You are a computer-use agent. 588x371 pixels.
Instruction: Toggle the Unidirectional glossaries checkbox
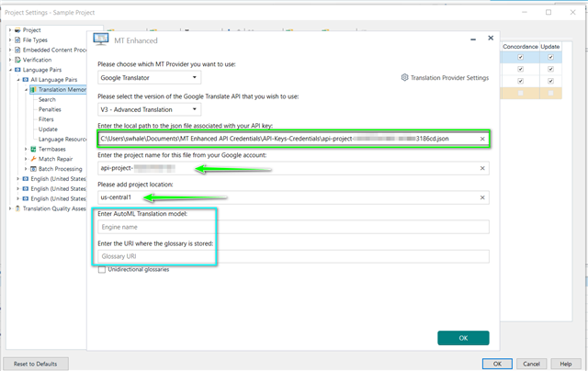click(102, 270)
